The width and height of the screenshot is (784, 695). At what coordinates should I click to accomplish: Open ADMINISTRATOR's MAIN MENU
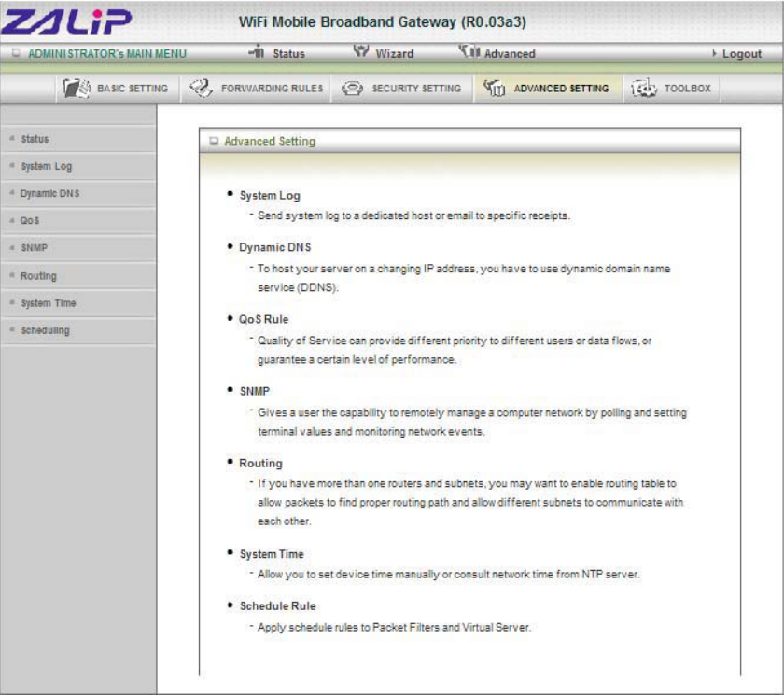coord(107,53)
